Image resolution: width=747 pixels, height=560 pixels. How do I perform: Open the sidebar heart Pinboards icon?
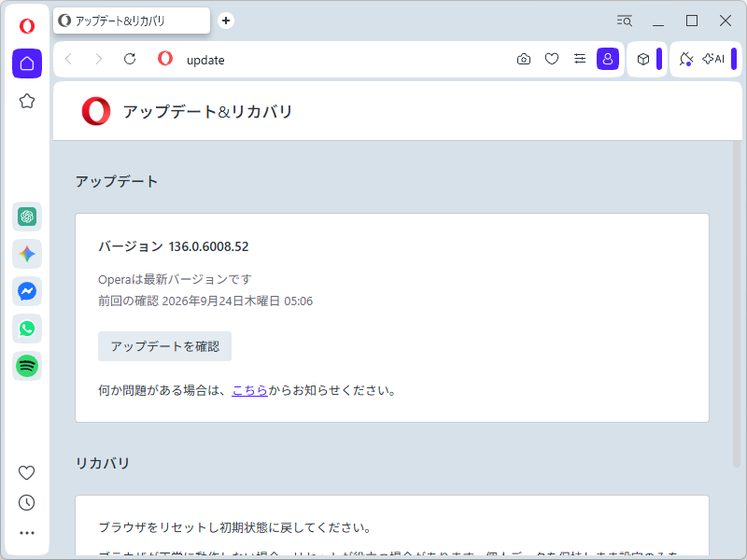[27, 472]
